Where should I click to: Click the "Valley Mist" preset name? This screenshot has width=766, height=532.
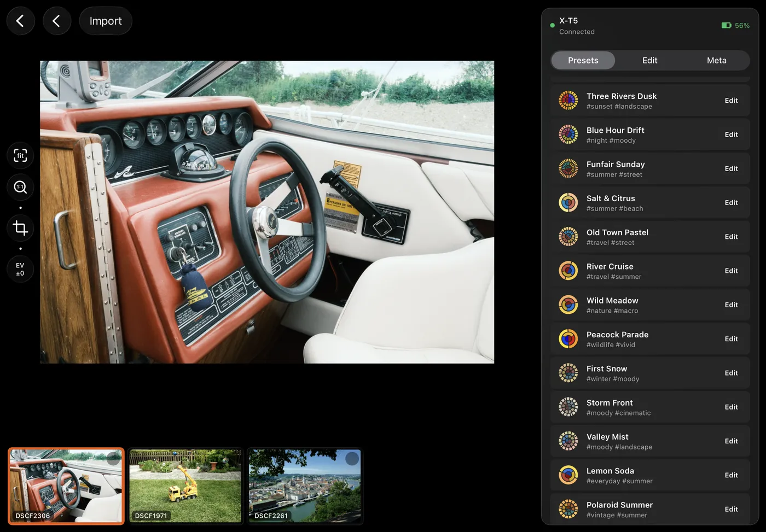pyautogui.click(x=607, y=437)
